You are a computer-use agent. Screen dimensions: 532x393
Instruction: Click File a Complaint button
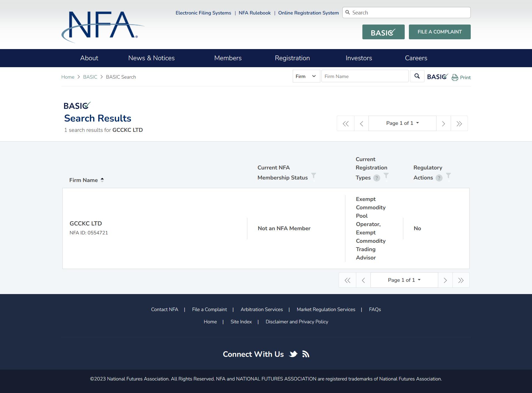[x=440, y=32]
